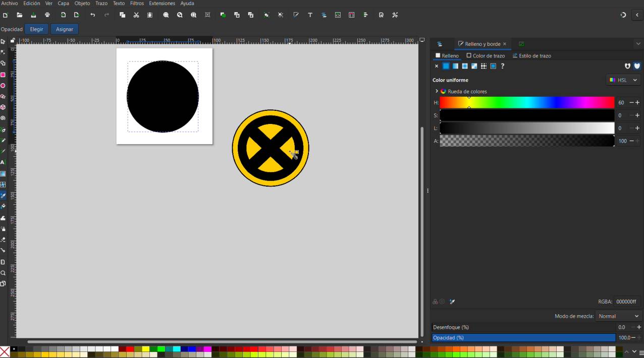Toggle evenodd fill rule icon
Viewport: 644px width, 358px height.
click(x=627, y=66)
